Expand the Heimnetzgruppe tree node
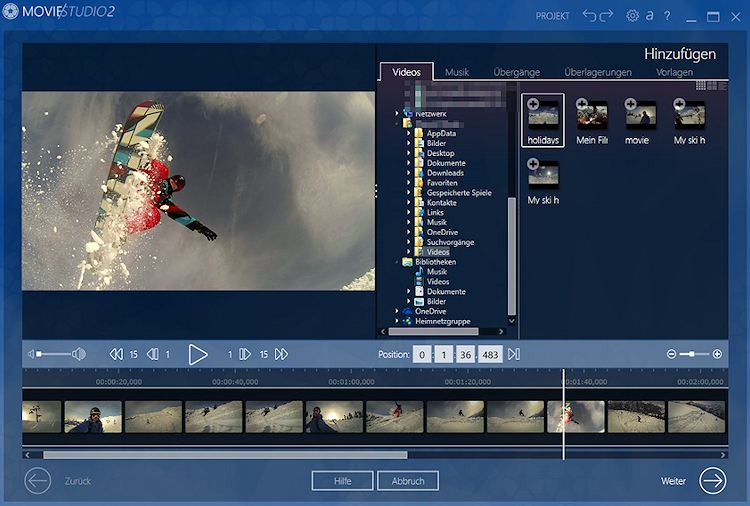The width and height of the screenshot is (750, 506). 397,321
